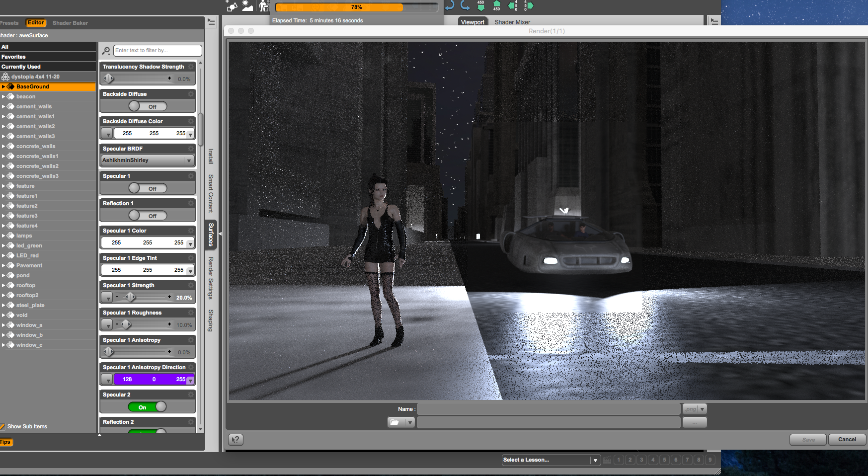The image size is (868, 476).
Task: Expand the beacon surface tree item
Action: click(3, 96)
